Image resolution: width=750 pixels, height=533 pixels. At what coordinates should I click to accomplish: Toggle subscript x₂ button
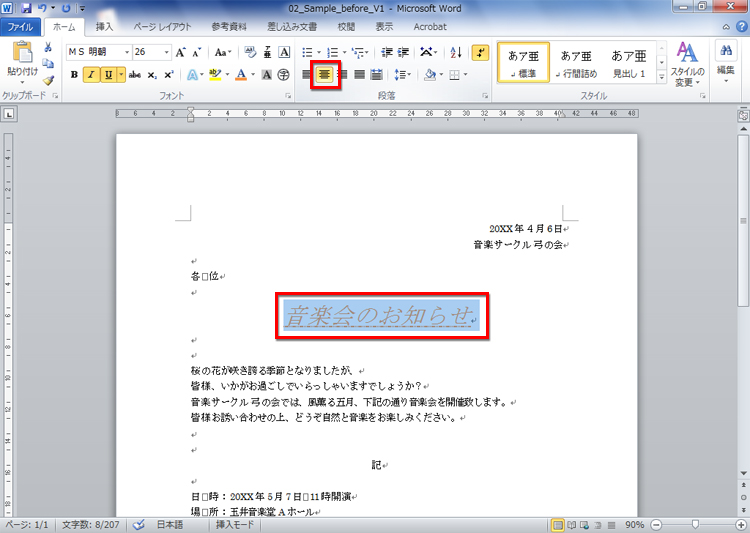tap(152, 75)
